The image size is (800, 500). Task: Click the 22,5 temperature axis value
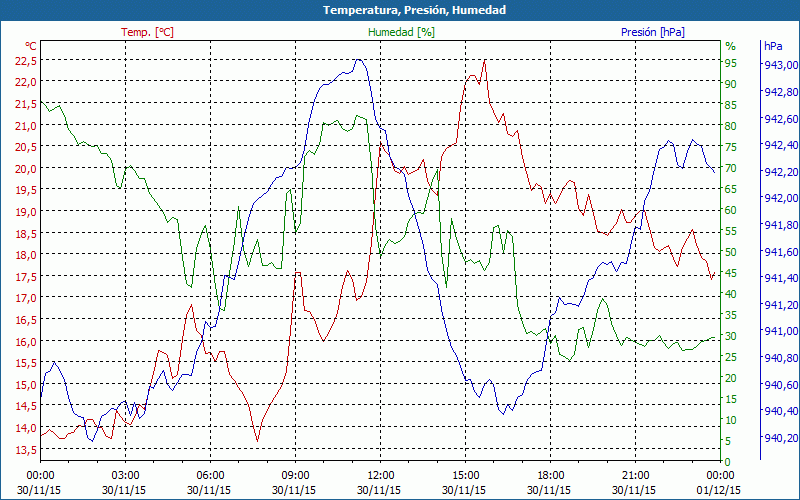coord(26,60)
